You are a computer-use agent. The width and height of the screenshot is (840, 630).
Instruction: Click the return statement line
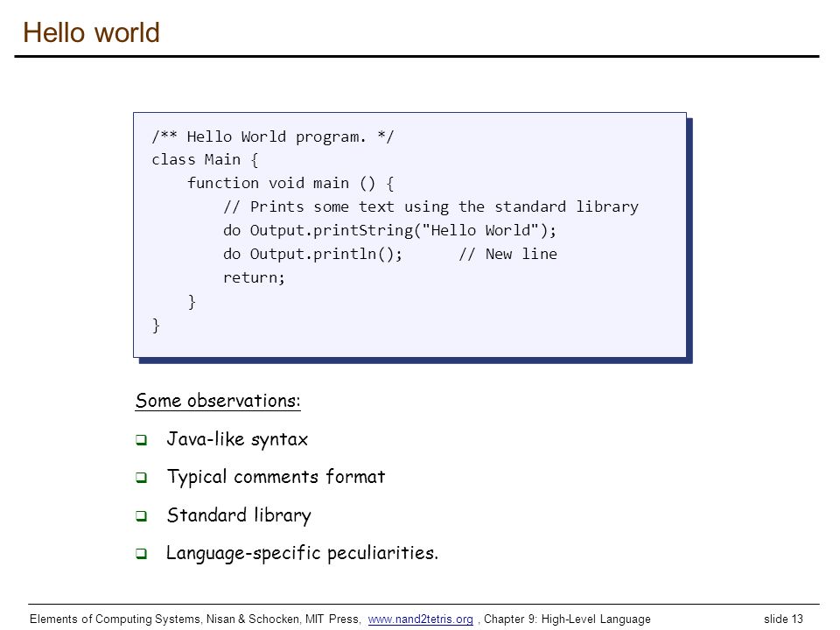[x=254, y=277]
